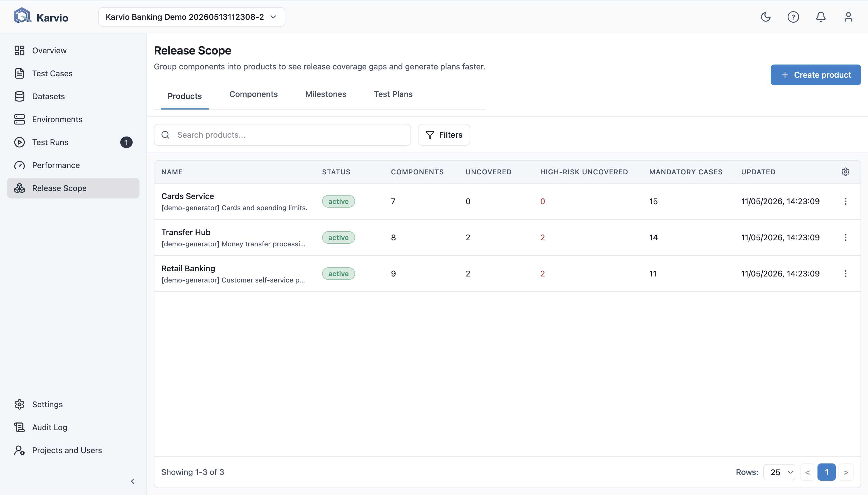Open Datasets in the sidebar
Viewport: 868px width, 495px height.
click(x=73, y=97)
